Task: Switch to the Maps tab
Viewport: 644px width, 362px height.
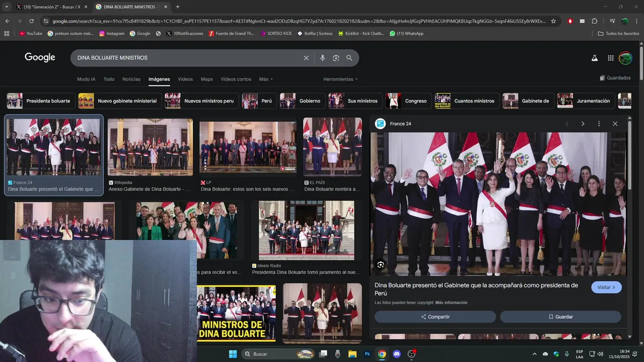Action: pyautogui.click(x=207, y=79)
